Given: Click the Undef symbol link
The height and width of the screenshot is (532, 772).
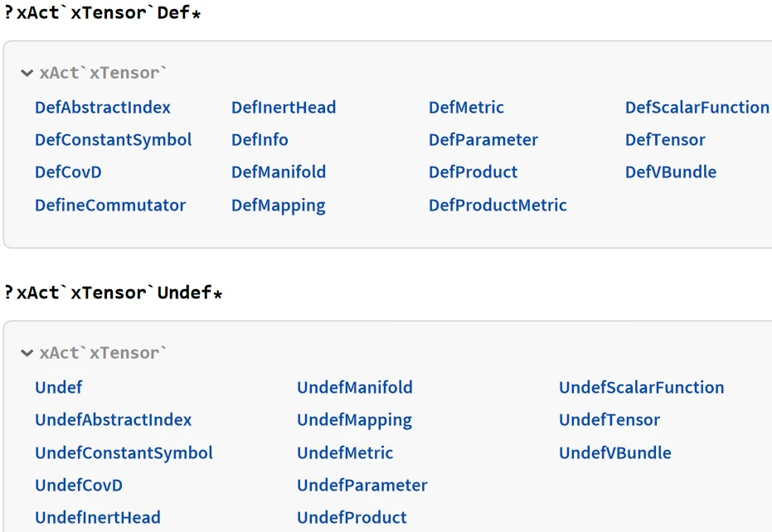Looking at the screenshot, I should coord(58,388).
